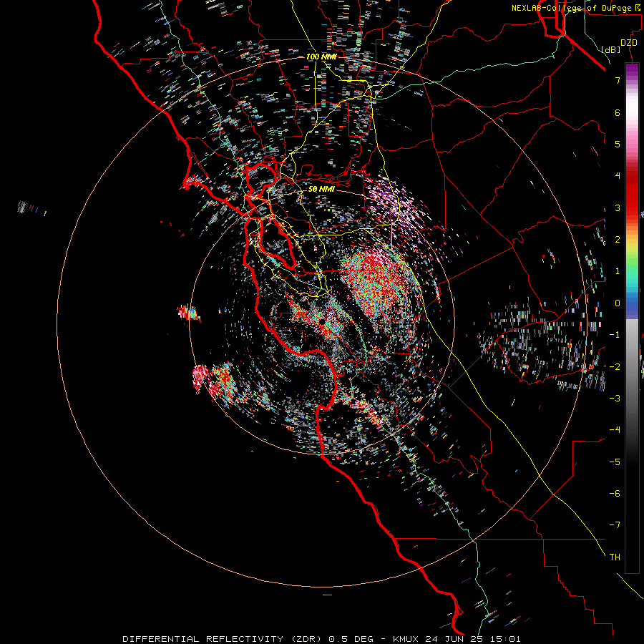Viewport: 644px width, 644px height.
Task: Click the [dB] units label
Action: pos(611,49)
